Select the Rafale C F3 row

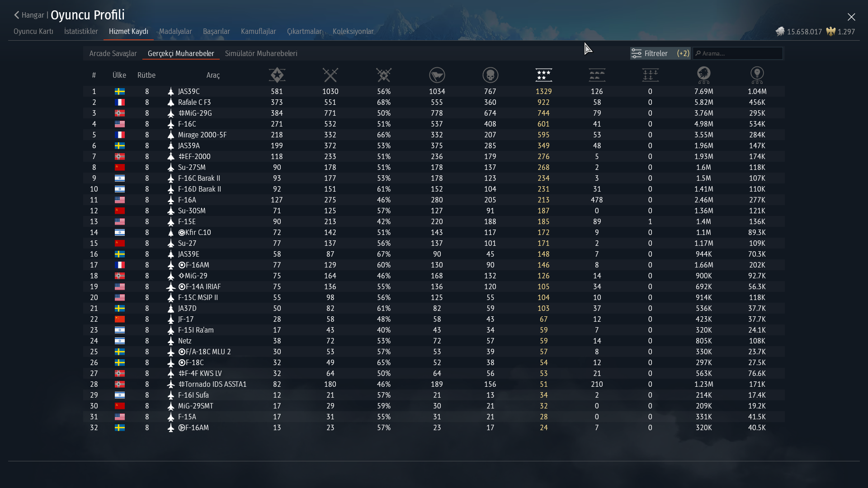(x=194, y=102)
